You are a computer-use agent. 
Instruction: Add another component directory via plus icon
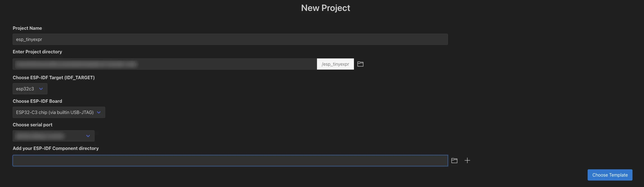pos(467,160)
